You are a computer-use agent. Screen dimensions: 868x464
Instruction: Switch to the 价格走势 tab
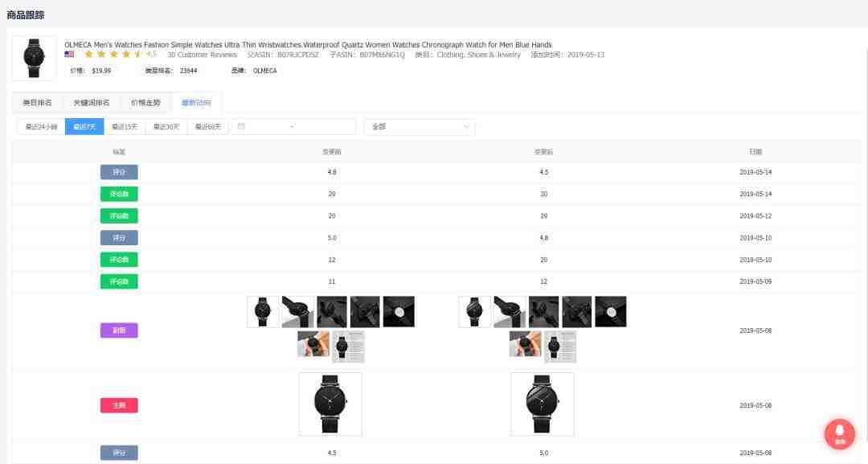pos(145,102)
